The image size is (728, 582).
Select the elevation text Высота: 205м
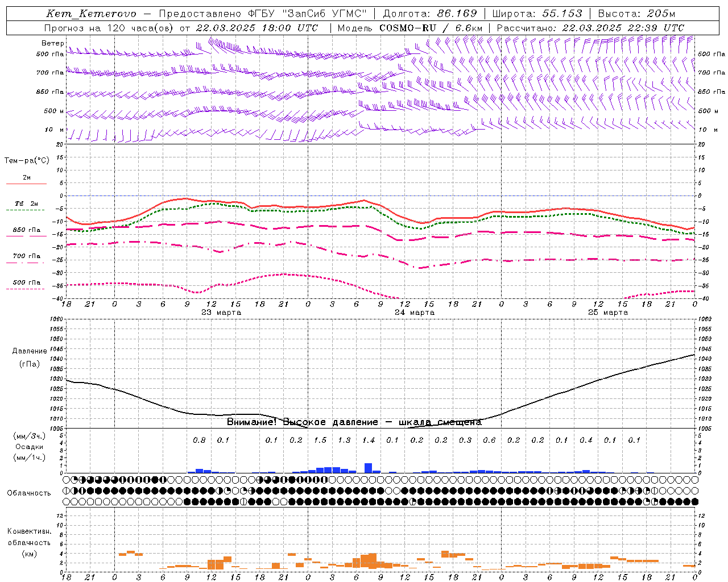click(x=636, y=14)
